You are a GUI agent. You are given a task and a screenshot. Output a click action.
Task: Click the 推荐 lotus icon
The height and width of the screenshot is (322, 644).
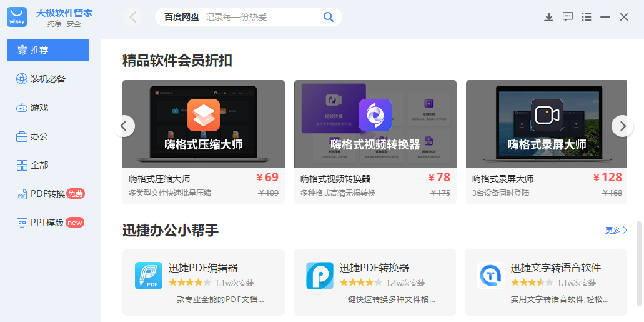22,50
